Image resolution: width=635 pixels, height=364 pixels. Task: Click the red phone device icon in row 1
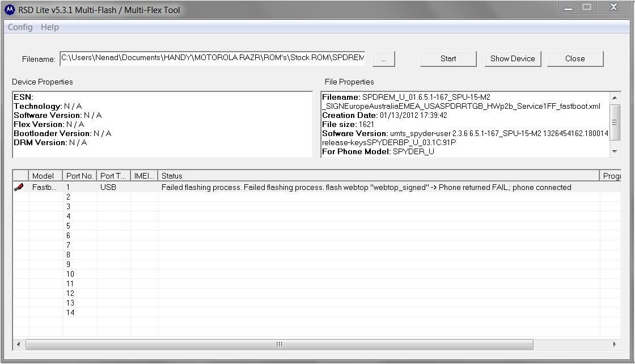click(x=19, y=187)
